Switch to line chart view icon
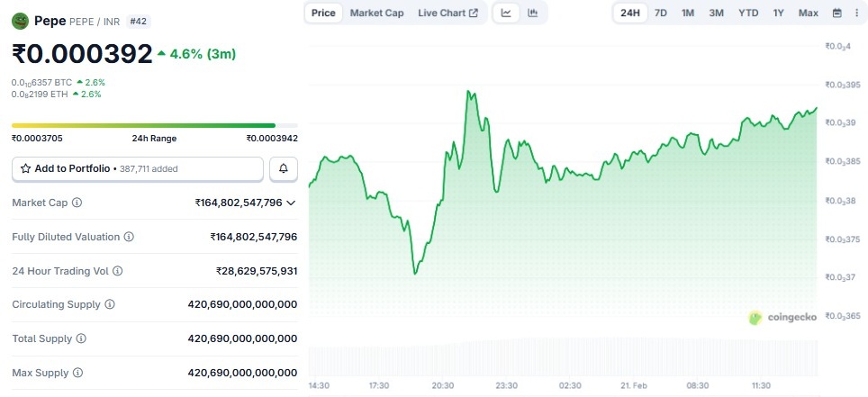 [506, 13]
